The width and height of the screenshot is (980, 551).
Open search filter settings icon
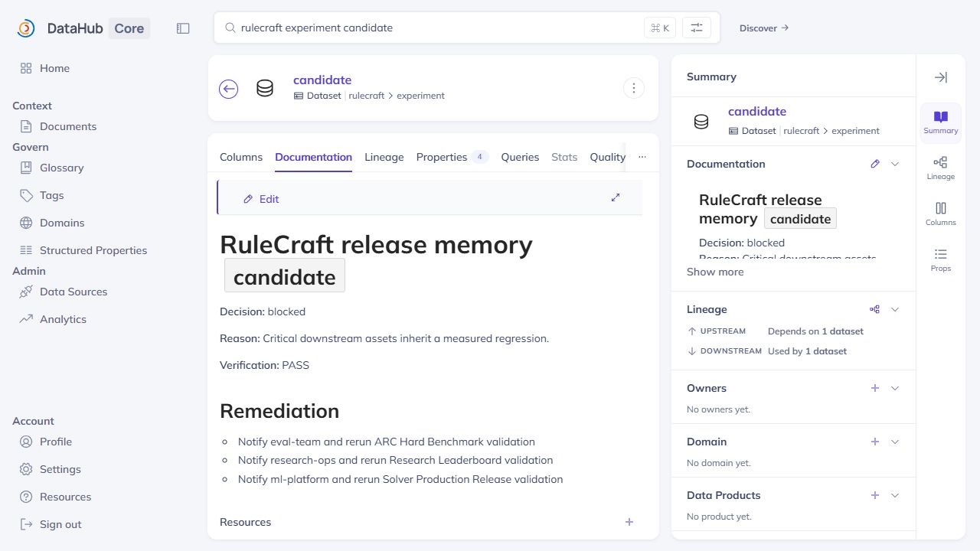[x=697, y=28]
